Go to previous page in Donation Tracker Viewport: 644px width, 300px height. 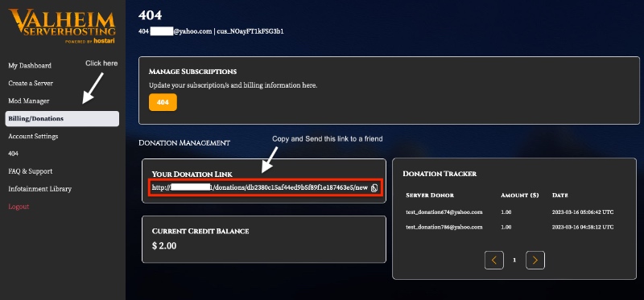494,261
